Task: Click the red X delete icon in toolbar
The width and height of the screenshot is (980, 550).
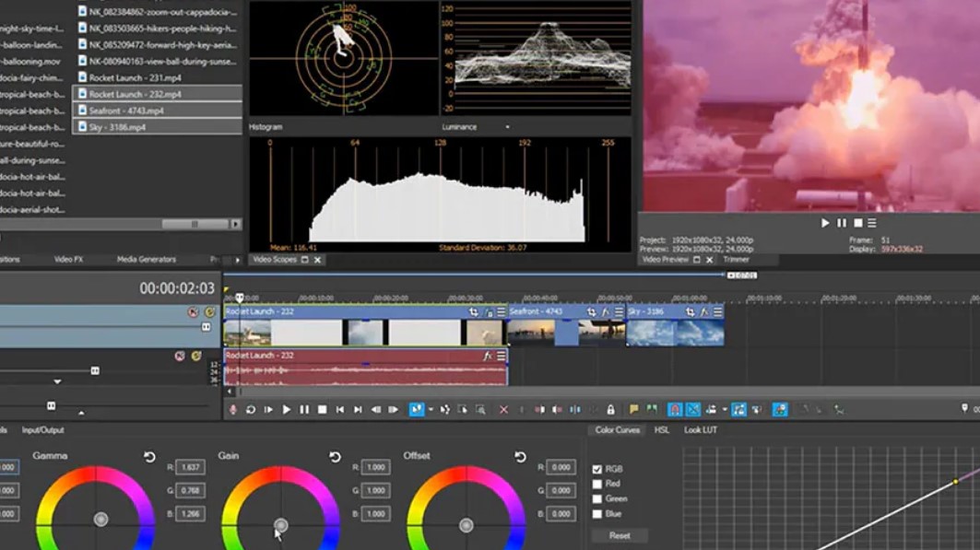Action: pyautogui.click(x=503, y=410)
